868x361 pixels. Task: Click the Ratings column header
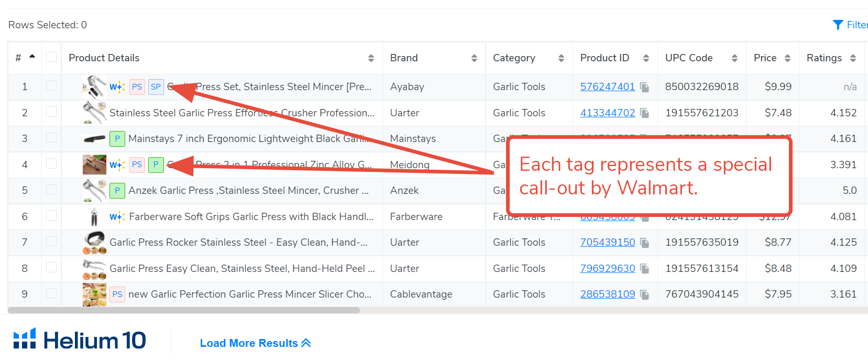(x=824, y=58)
